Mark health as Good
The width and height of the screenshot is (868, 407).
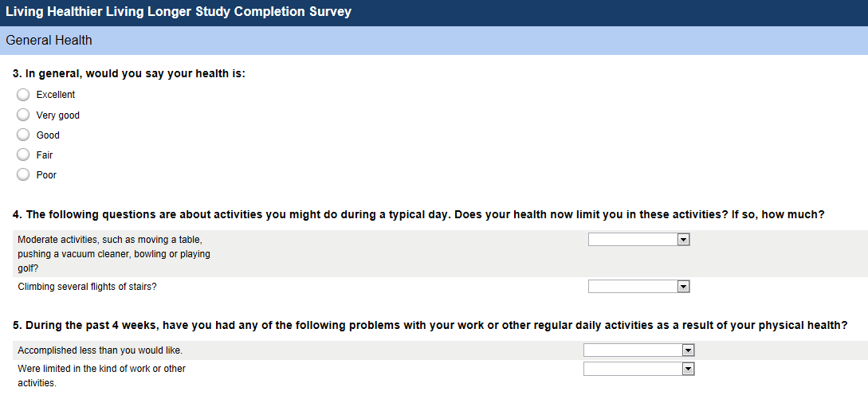[23, 135]
